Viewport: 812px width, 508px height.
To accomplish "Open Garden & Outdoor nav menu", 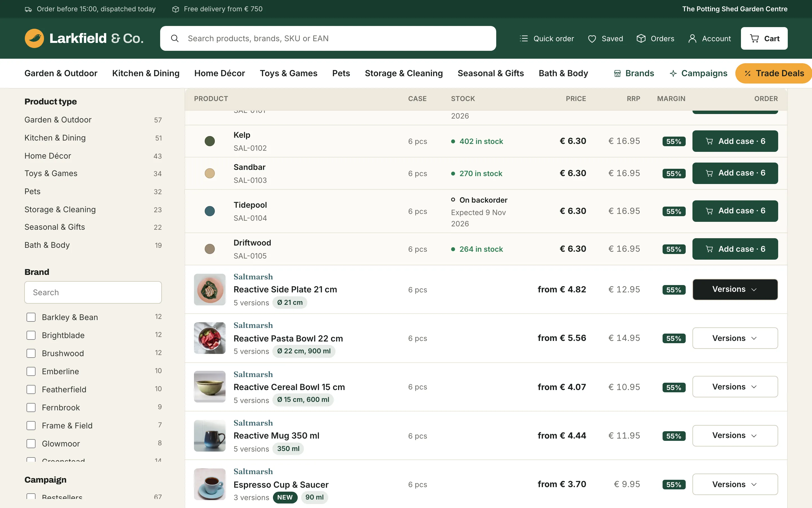I will pos(61,73).
